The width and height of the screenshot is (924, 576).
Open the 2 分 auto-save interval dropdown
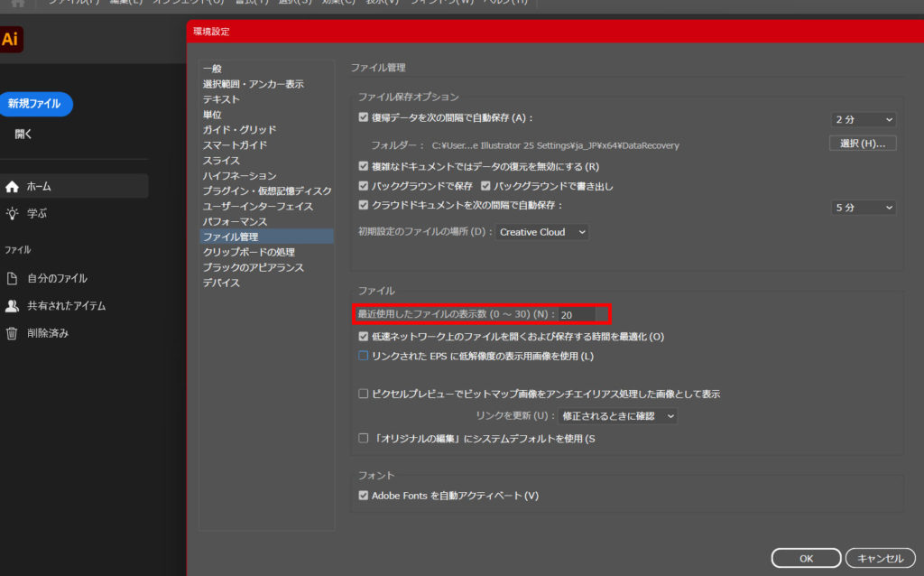tap(864, 119)
